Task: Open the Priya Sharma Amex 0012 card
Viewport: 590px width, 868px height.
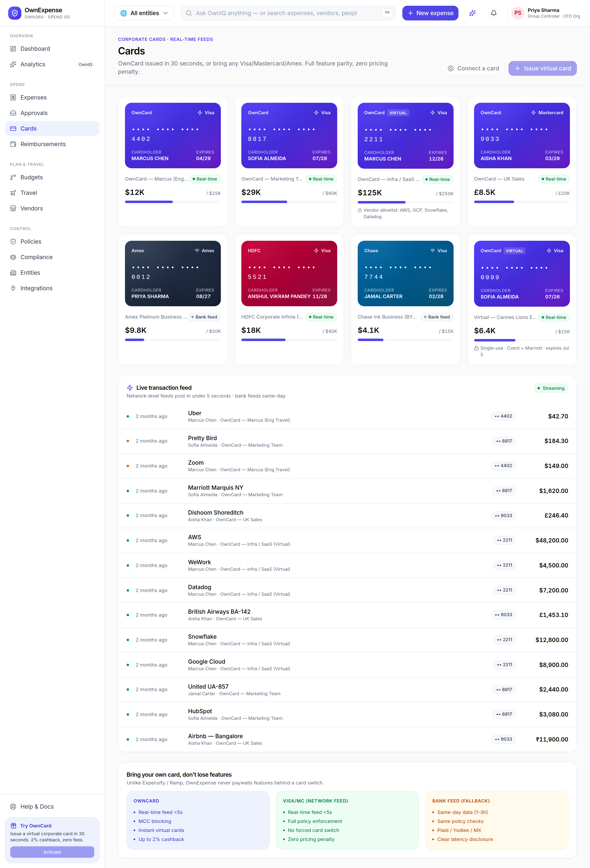Action: click(x=173, y=273)
